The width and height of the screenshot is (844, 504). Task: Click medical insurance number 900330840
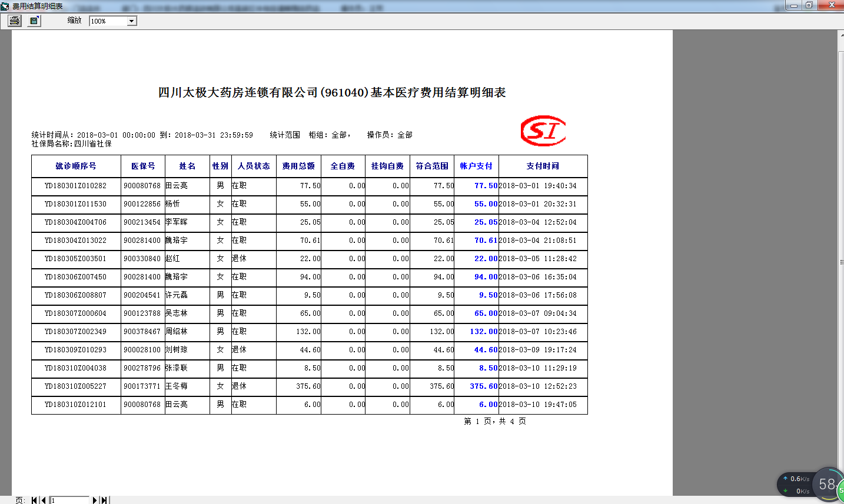(x=142, y=259)
